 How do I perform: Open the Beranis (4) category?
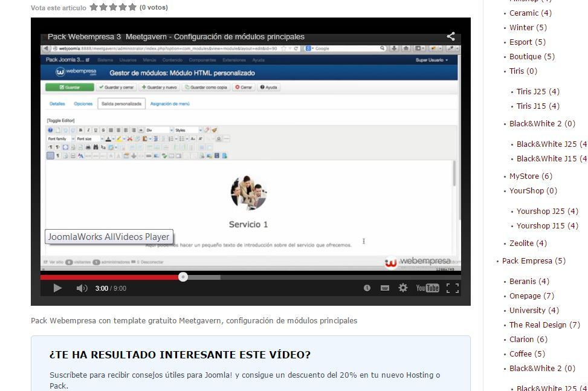click(529, 282)
